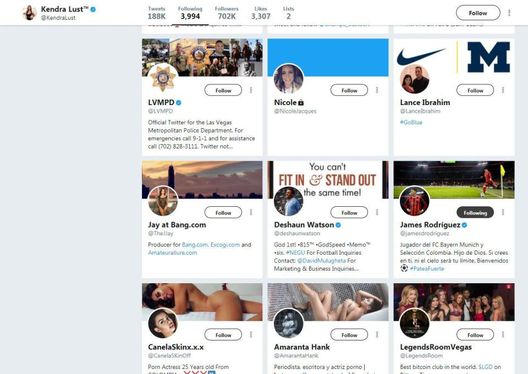The image size is (528, 374).
Task: Switch to the Likes 3,307 tab
Action: click(261, 13)
